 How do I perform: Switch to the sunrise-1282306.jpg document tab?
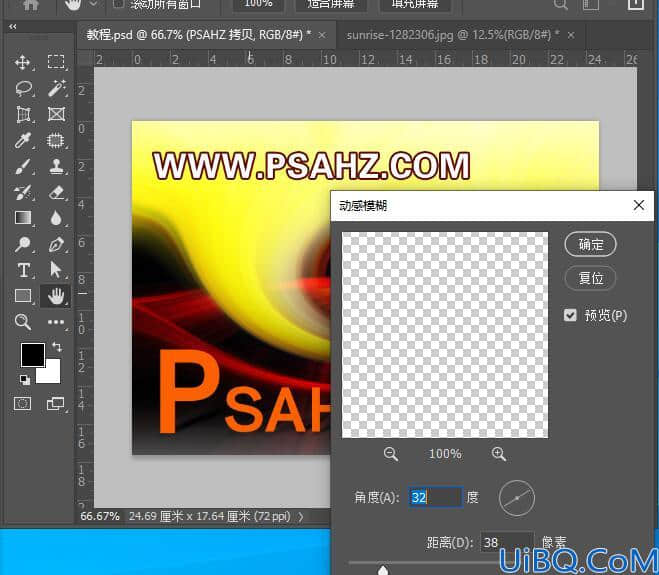[452, 35]
